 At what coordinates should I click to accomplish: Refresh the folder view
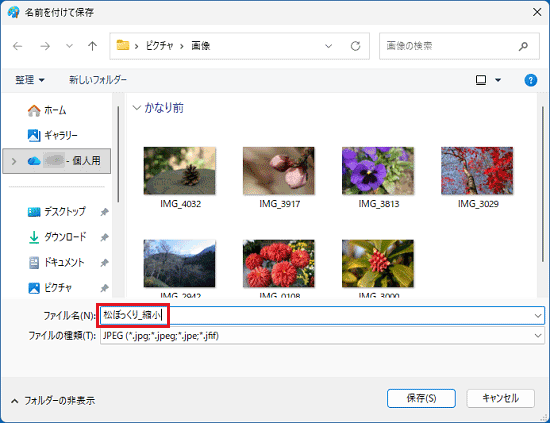[x=355, y=46]
